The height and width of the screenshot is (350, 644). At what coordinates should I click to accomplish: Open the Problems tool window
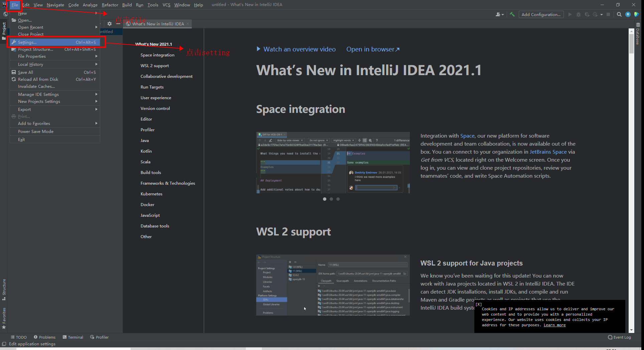[x=44, y=337]
